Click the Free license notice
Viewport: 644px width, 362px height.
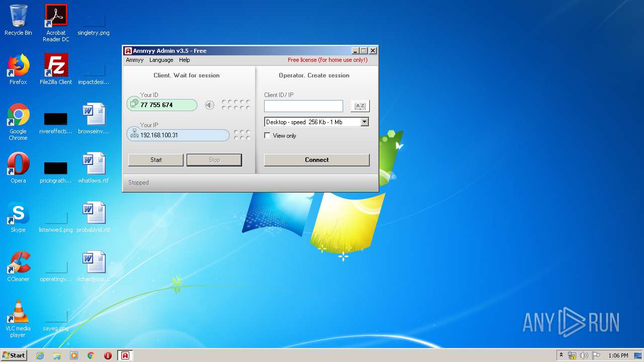pos(328,60)
